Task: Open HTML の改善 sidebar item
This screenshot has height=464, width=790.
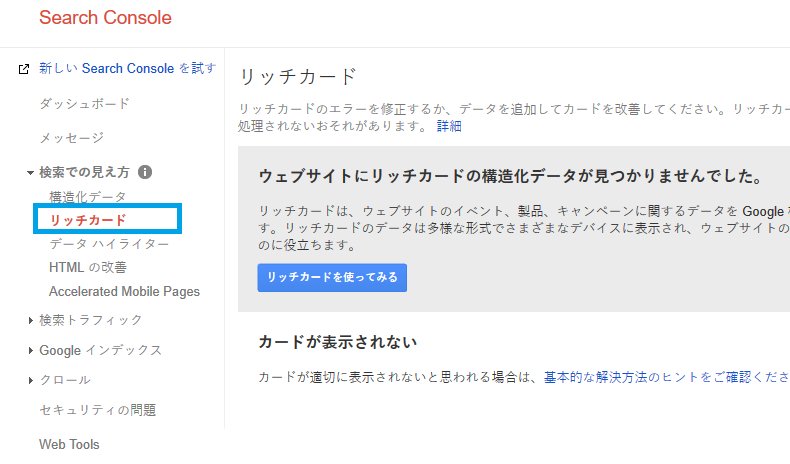Action: pos(88,268)
